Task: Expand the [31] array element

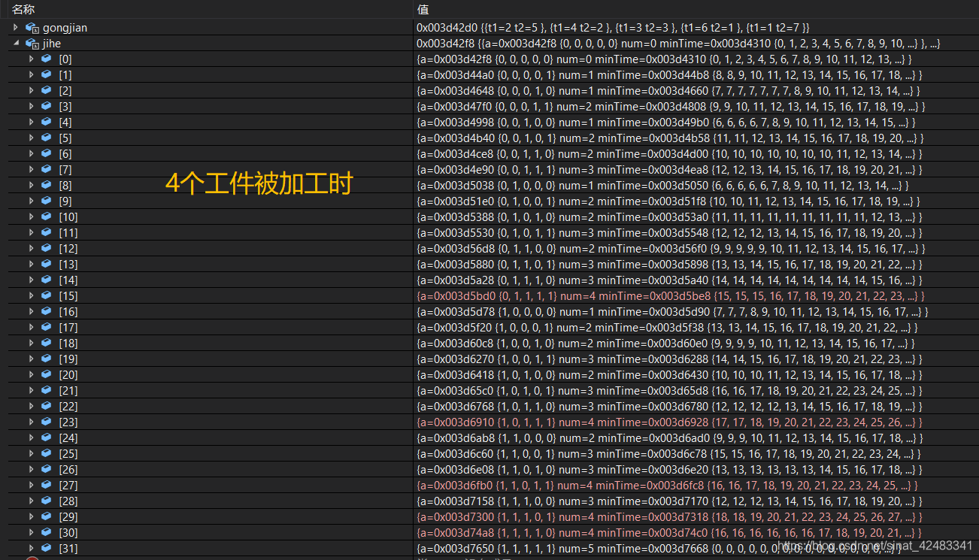Action: [31, 548]
